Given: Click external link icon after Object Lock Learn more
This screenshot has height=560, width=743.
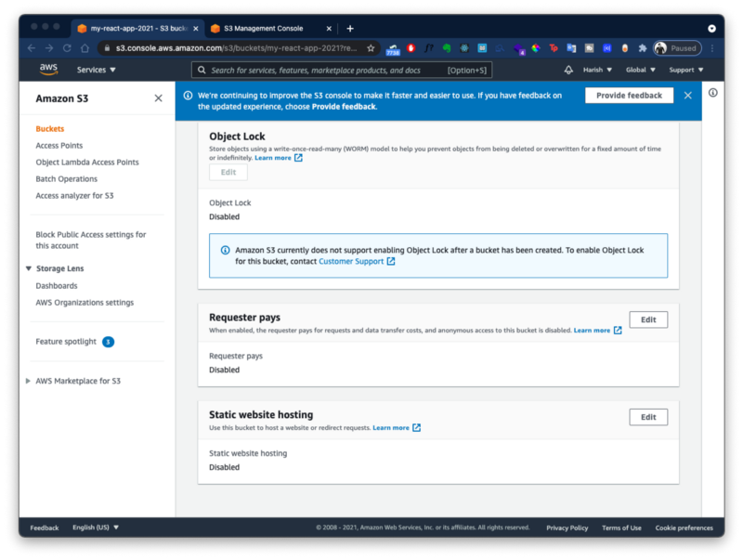Looking at the screenshot, I should tap(298, 158).
